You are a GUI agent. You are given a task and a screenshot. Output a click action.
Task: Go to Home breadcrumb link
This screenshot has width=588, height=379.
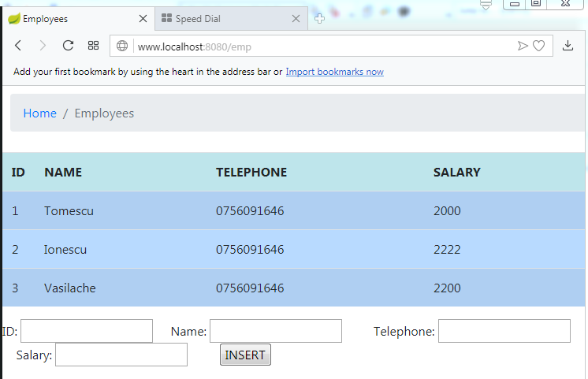[x=39, y=113]
